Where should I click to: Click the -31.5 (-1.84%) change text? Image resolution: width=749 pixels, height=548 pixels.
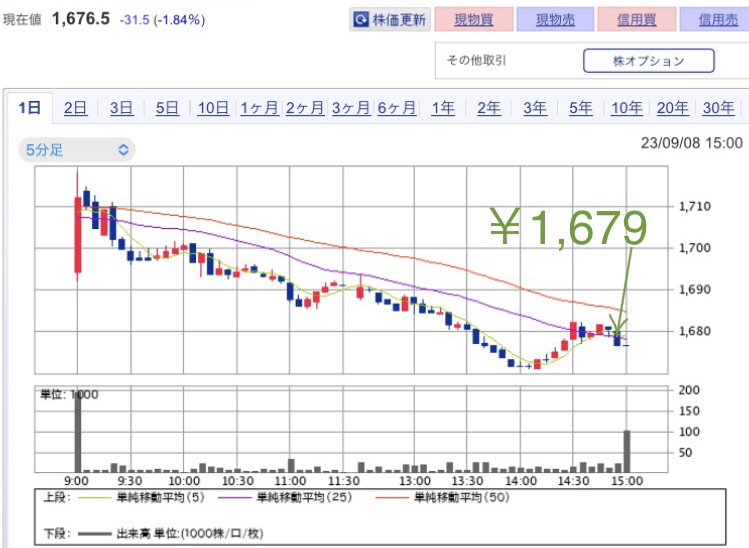point(162,20)
